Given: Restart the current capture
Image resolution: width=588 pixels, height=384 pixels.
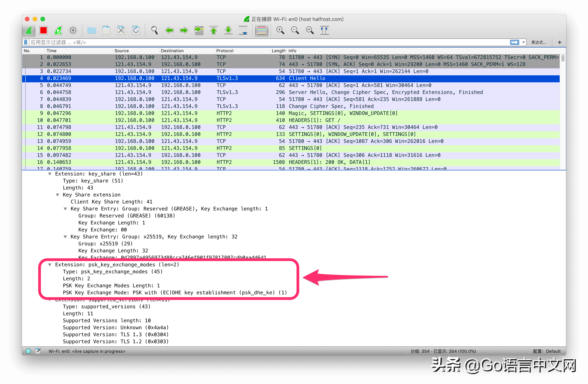Looking at the screenshot, I should (58, 30).
